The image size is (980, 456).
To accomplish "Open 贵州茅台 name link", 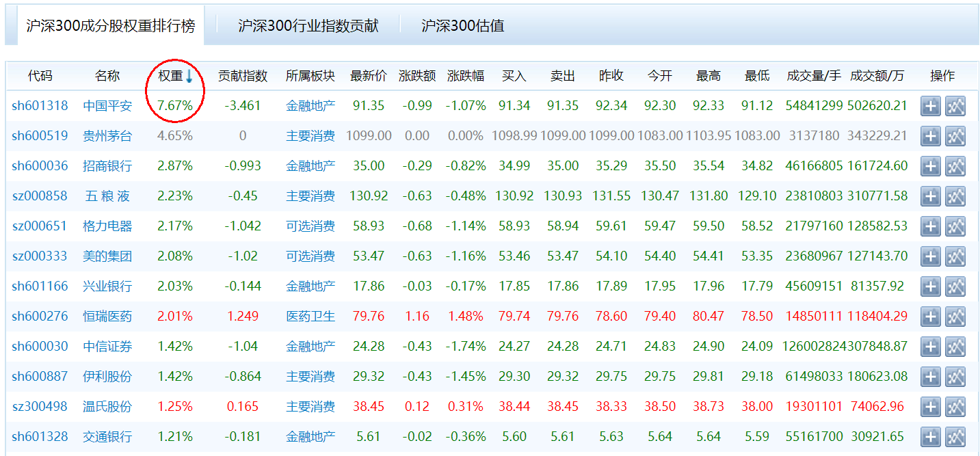I will 107,136.
